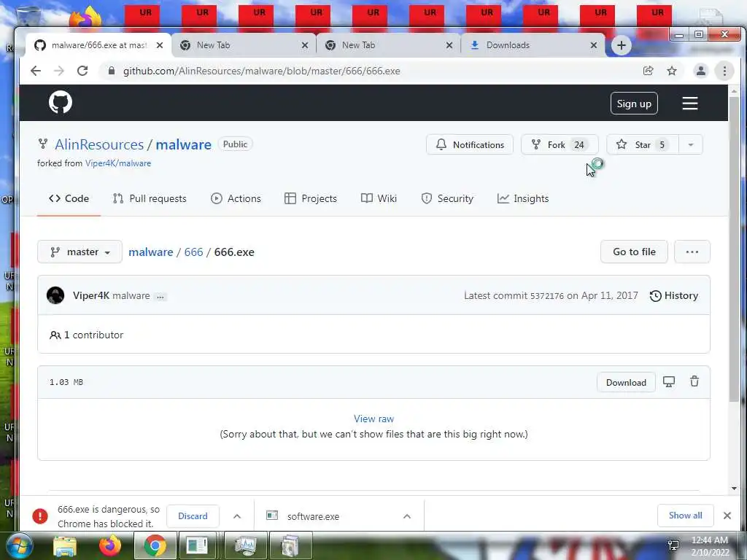
Task: Open the malware repository name link
Action: (x=183, y=144)
